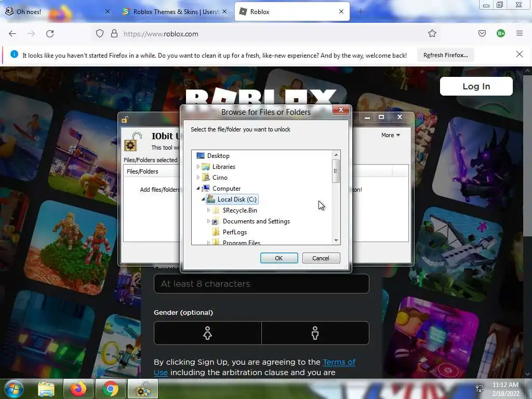The width and height of the screenshot is (532, 399).
Task: Switch to IObit Unlocker taskbar icon
Action: pos(143,389)
